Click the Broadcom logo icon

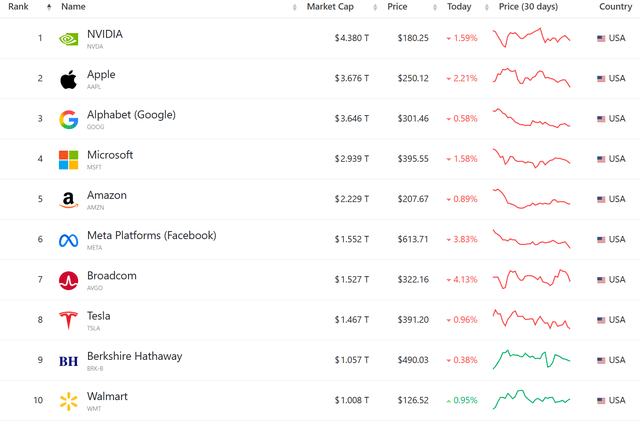pos(68,281)
